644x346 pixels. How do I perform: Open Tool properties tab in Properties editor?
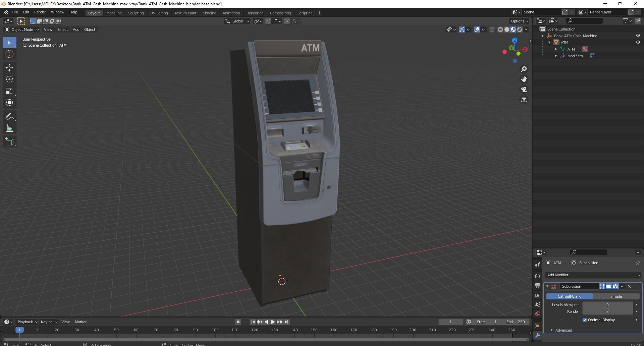point(538,264)
